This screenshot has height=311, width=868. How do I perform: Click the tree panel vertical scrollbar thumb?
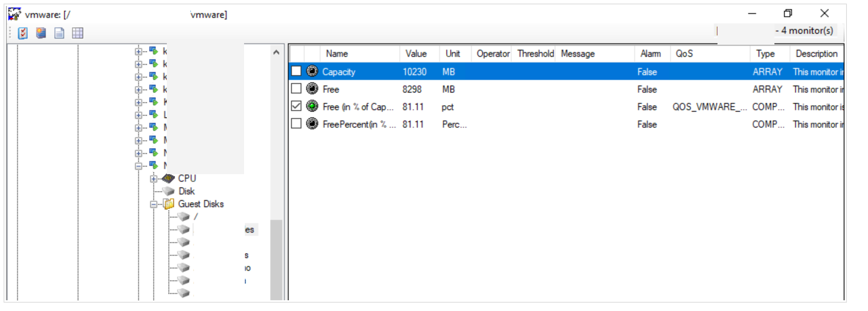tap(276, 259)
